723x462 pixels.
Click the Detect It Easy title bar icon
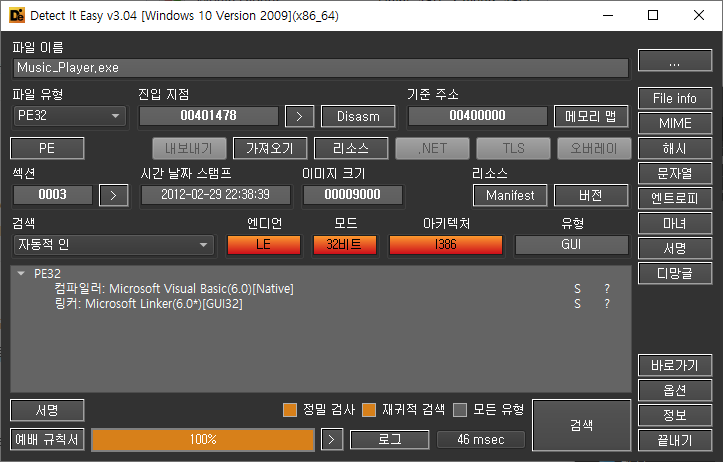[17, 16]
